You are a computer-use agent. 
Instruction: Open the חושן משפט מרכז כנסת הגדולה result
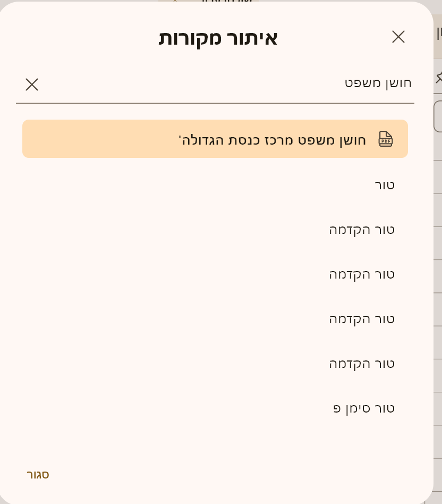tap(272, 140)
